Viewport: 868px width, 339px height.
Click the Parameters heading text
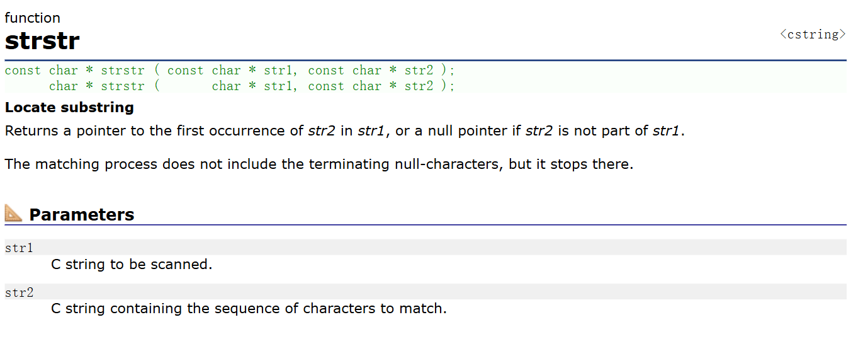82,214
